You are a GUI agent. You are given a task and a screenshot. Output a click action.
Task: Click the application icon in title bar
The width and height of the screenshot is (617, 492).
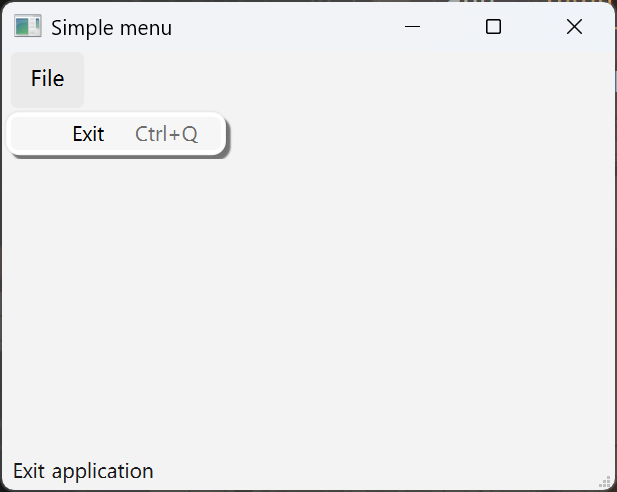(27, 27)
